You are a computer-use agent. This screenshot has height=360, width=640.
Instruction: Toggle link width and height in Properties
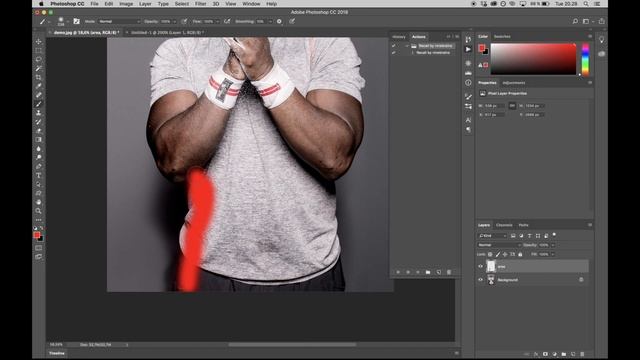coord(512,106)
